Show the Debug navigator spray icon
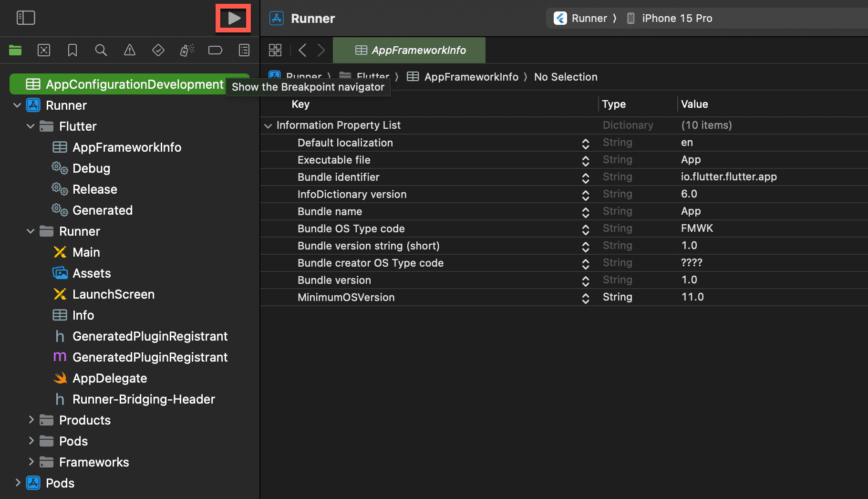The height and width of the screenshot is (499, 868). [x=187, y=50]
